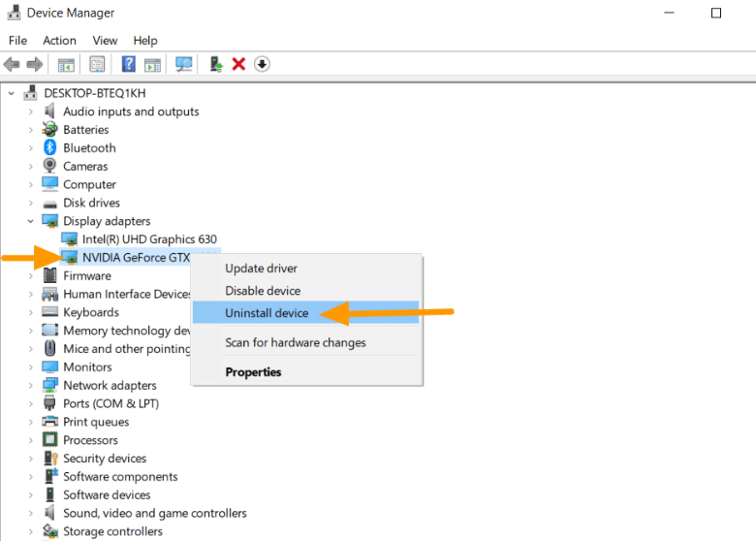Expand the Batteries category

(30, 130)
